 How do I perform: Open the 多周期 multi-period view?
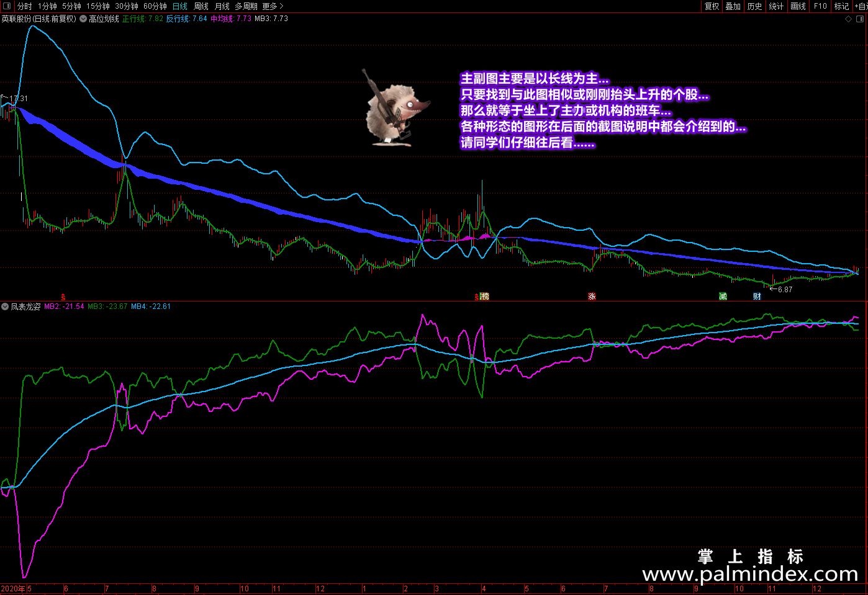[x=246, y=6]
